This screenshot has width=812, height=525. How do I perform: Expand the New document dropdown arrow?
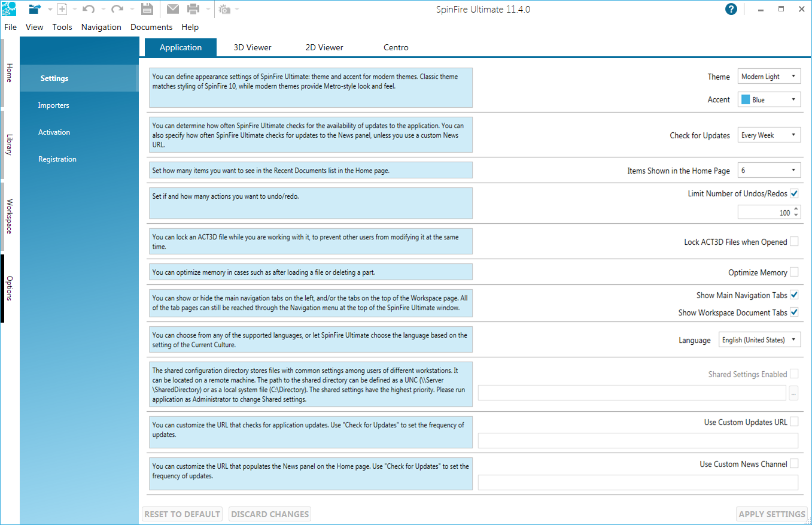pos(74,9)
